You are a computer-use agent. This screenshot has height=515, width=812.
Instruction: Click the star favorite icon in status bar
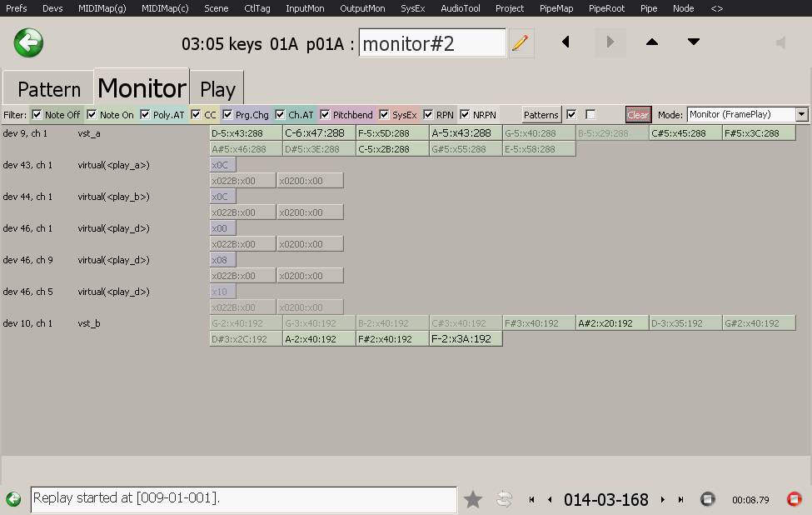click(473, 499)
